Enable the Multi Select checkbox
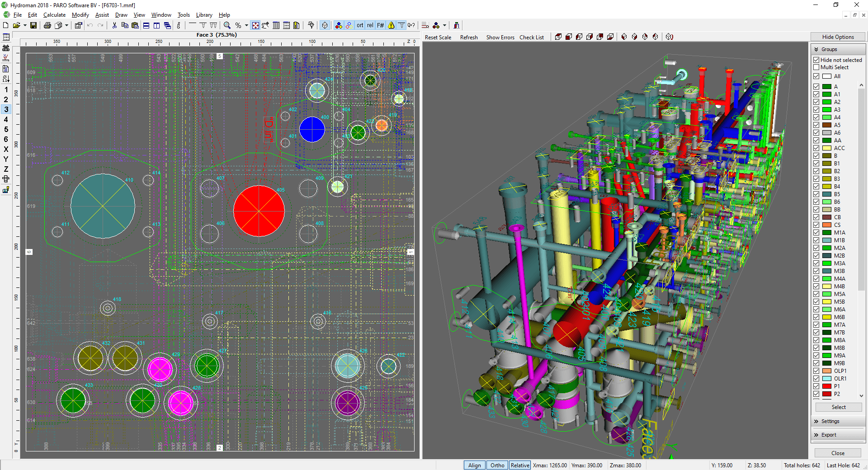Screen dimensions: 868x470 pos(816,67)
